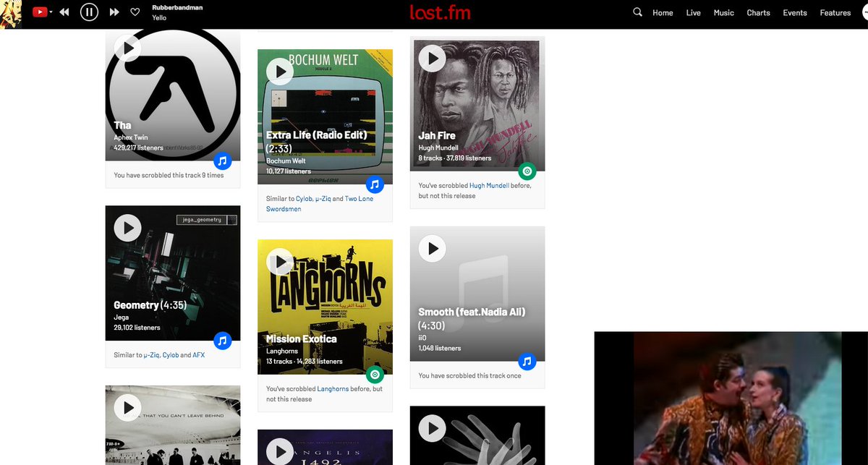Screen dimensions: 868x465
Task: Open Two Lone Swordsmen similar artist link
Action: click(320, 204)
